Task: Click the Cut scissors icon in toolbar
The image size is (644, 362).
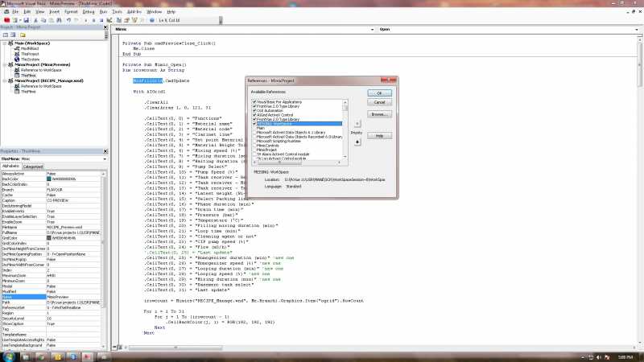Action: 35,20
